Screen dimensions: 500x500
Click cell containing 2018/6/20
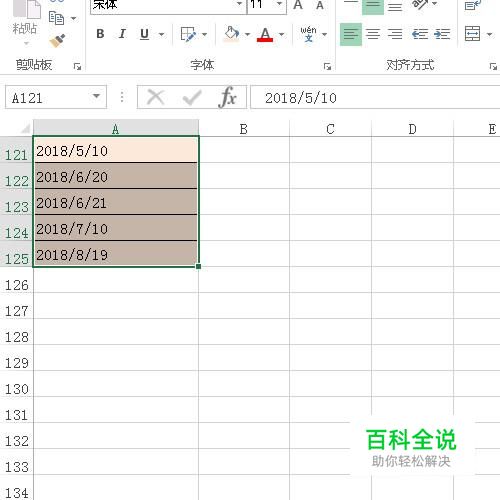(x=116, y=176)
